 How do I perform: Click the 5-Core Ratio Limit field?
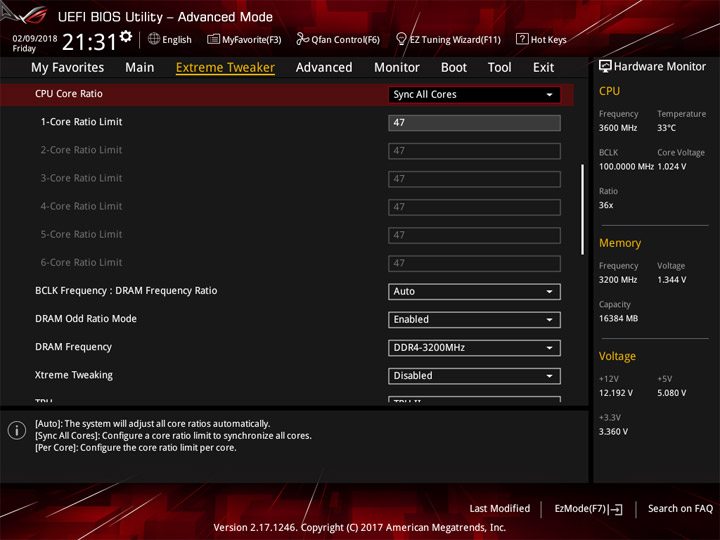point(474,235)
